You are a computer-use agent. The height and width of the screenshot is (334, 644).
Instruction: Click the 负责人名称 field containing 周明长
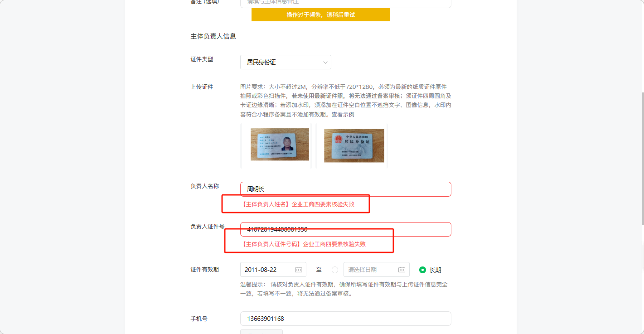point(345,189)
